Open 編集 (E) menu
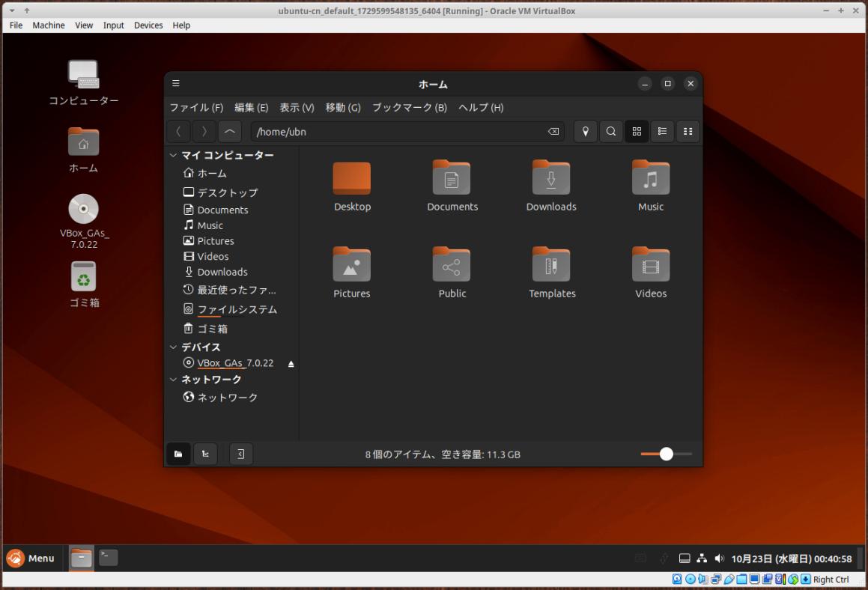This screenshot has width=868, height=590. (252, 107)
